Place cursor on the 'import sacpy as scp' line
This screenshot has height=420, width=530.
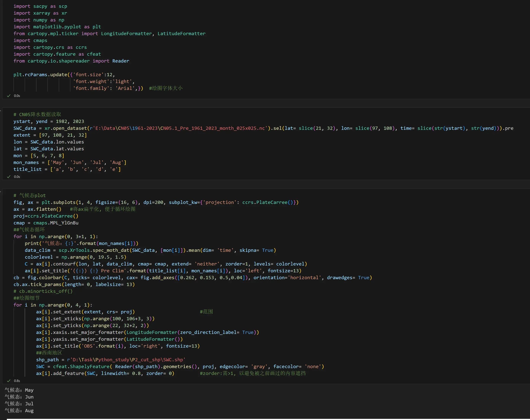click(x=40, y=6)
